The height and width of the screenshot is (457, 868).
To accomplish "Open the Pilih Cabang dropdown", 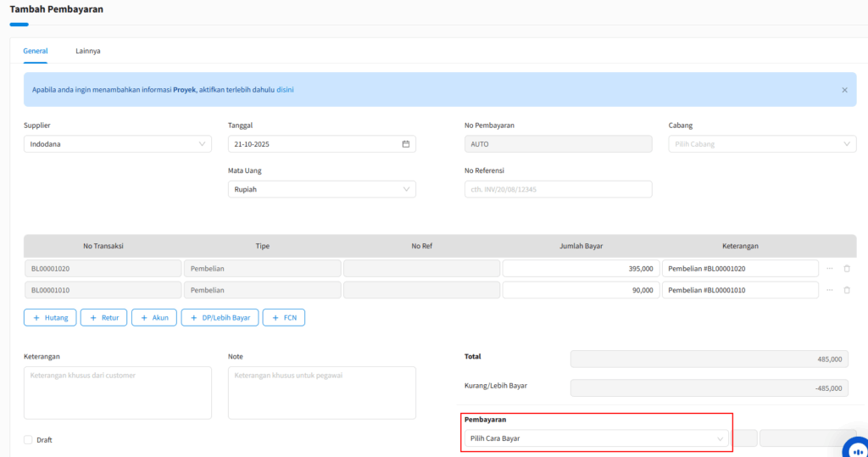I will click(x=762, y=144).
